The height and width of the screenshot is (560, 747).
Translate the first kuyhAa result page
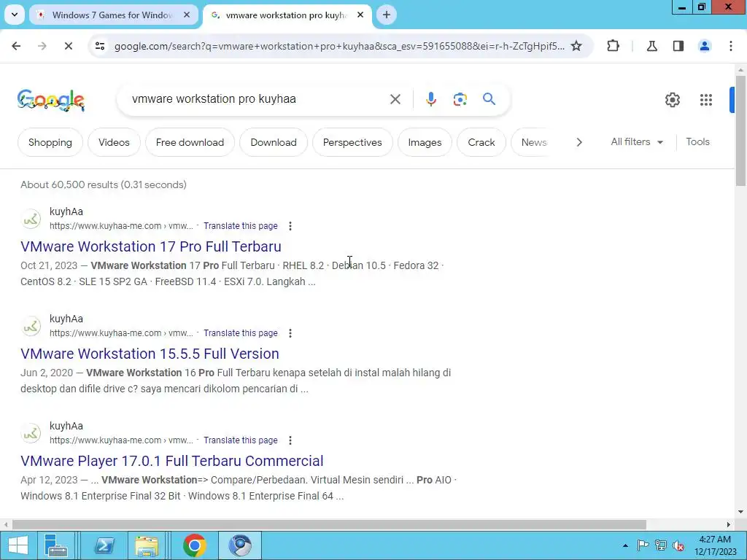tap(241, 226)
